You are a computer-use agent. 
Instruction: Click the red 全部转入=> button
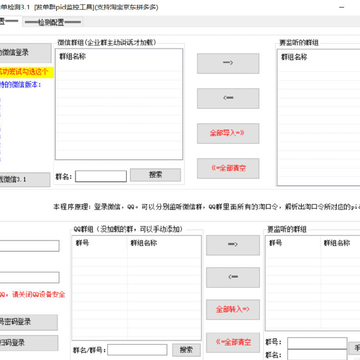pyautogui.click(x=233, y=310)
